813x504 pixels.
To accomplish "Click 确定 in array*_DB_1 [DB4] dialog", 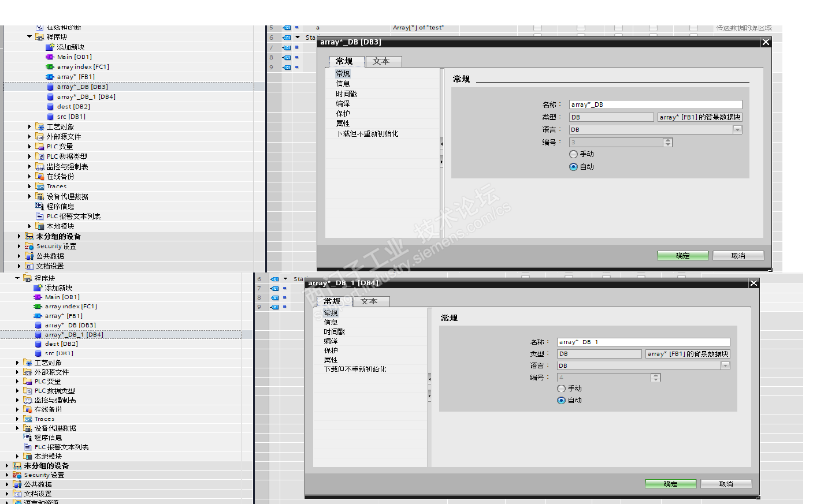I will (x=671, y=484).
